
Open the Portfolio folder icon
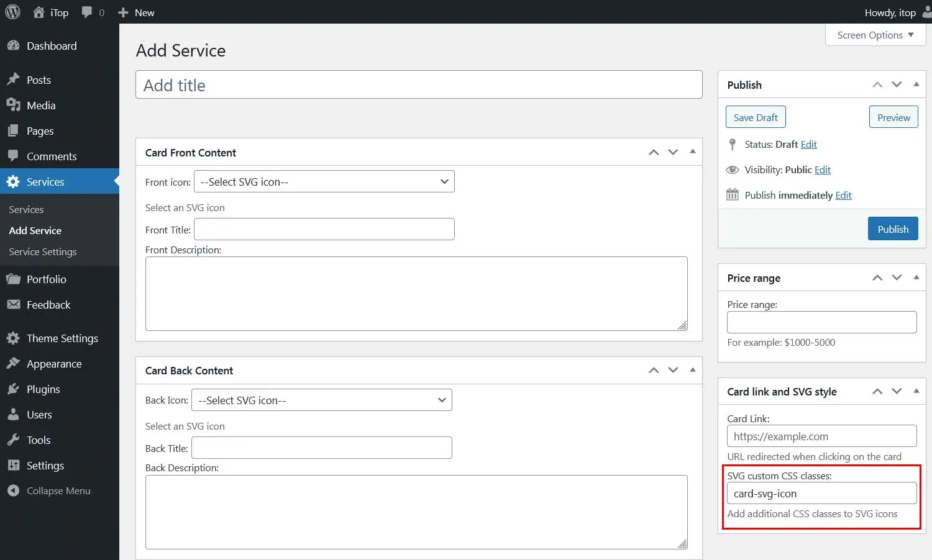tap(13, 279)
